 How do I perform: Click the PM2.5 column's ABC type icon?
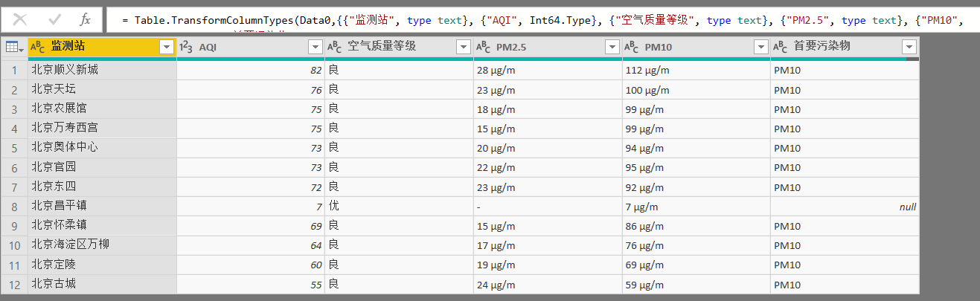pos(484,48)
